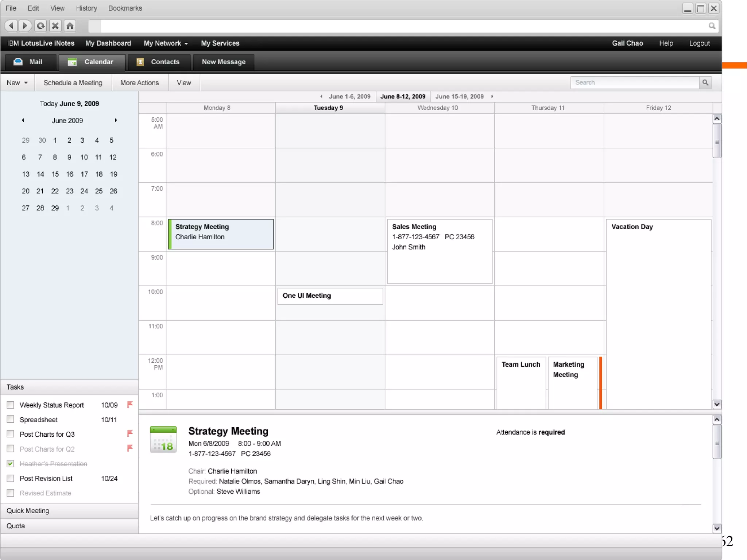
Task: Click the red flag on Weekly Status Report
Action: pos(130,405)
